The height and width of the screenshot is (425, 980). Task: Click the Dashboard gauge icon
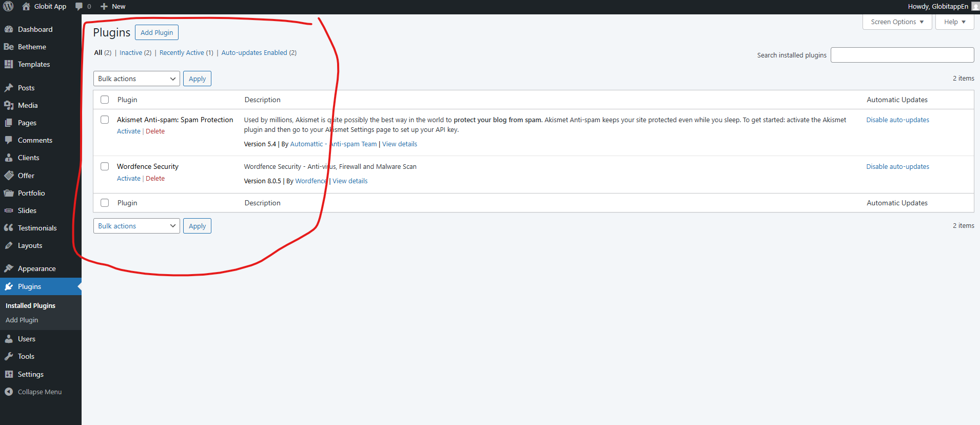pyautogui.click(x=9, y=29)
